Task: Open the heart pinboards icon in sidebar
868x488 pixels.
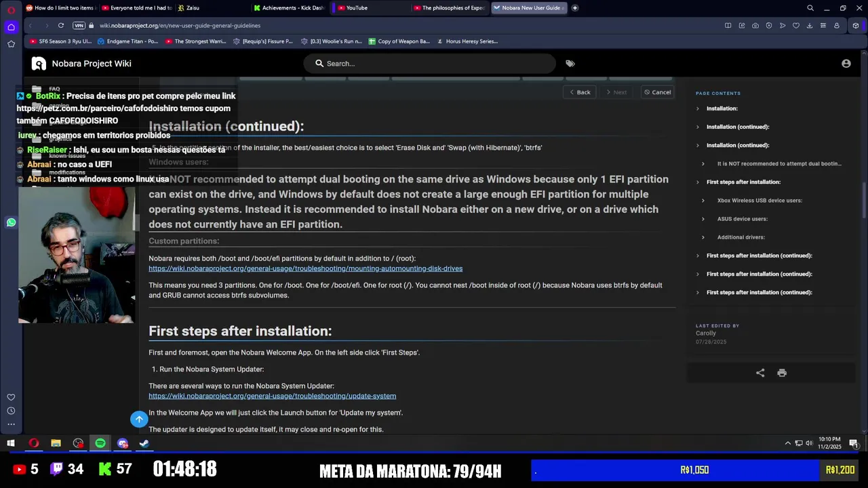Action: (11, 397)
